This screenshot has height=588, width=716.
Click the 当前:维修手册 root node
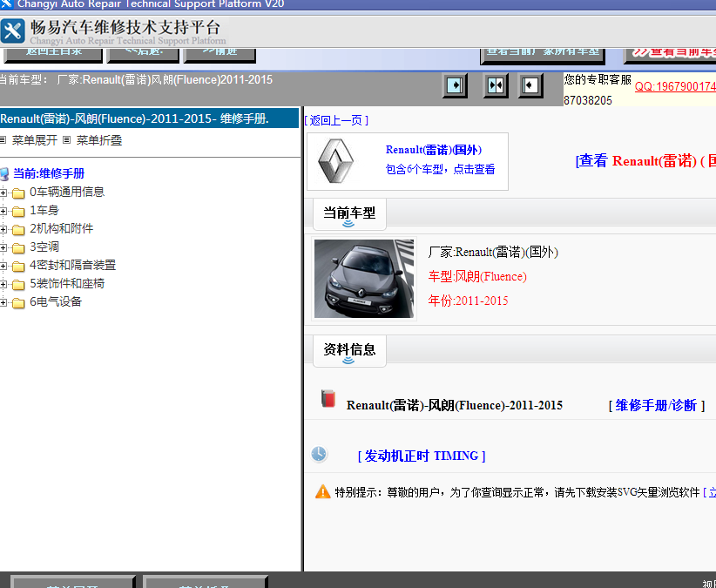coord(49,173)
